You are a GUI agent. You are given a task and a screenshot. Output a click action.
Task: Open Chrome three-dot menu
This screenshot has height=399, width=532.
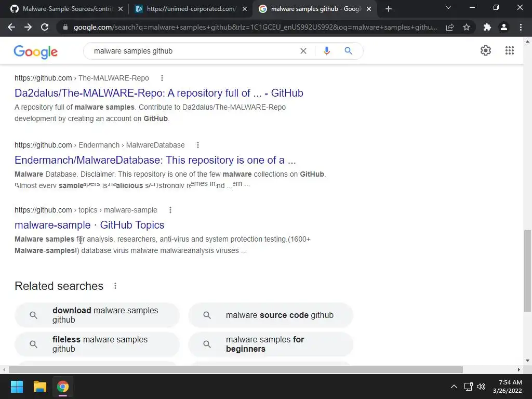521,27
